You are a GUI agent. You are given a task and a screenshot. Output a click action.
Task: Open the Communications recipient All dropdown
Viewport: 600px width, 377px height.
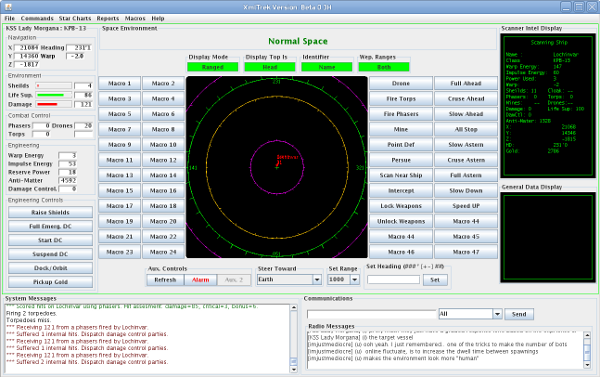coord(497,314)
